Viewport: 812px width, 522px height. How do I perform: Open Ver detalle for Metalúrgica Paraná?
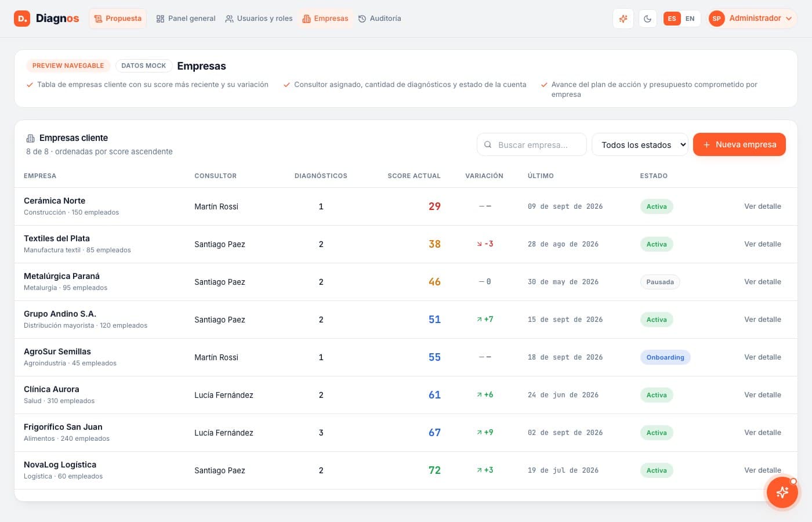tap(763, 282)
